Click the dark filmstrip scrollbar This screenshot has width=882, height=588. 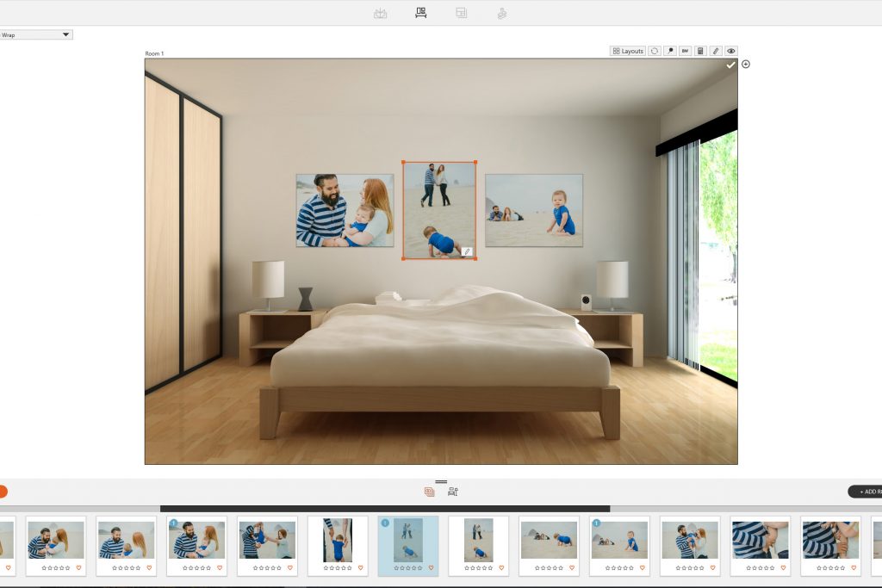coord(385,509)
